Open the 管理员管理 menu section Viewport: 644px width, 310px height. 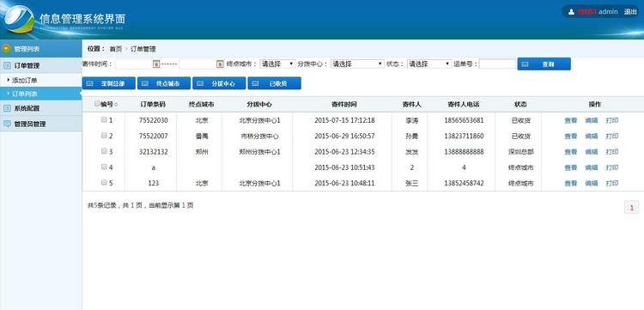41,124
